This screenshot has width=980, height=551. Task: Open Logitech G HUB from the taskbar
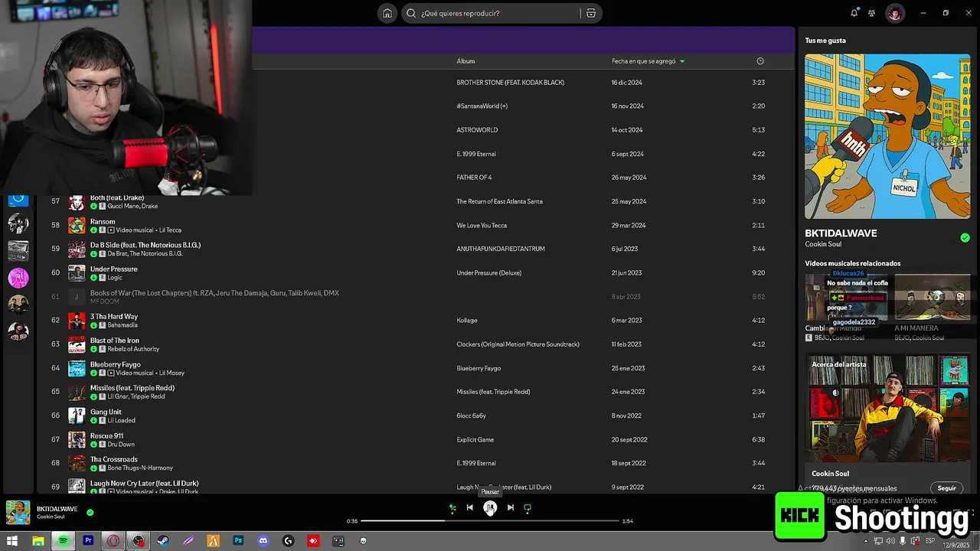pyautogui.click(x=288, y=541)
